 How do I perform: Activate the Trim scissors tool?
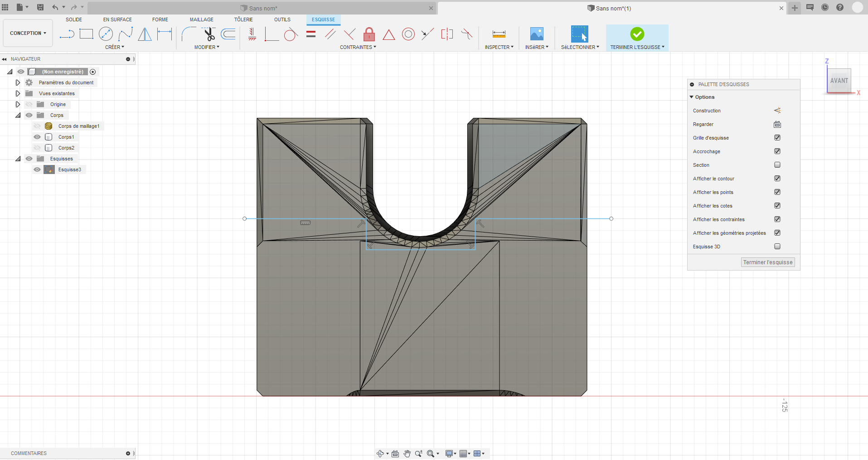209,34
